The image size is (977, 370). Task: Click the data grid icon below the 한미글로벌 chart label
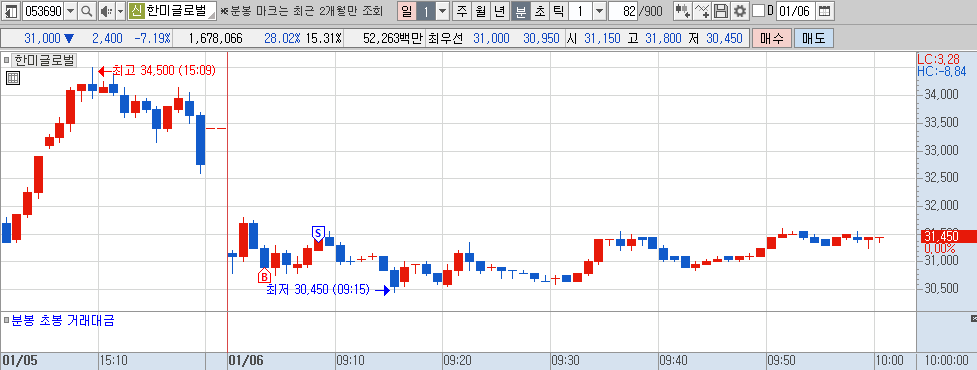pyautogui.click(x=13, y=78)
